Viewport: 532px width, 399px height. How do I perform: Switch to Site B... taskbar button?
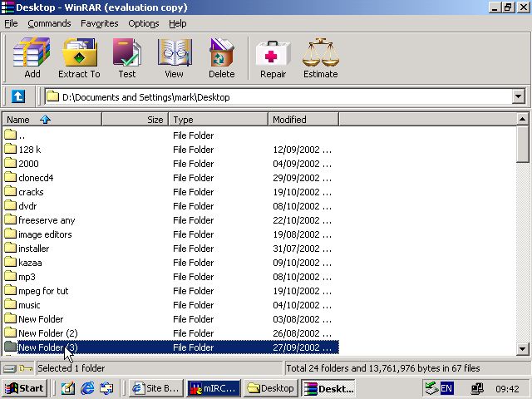[156, 388]
